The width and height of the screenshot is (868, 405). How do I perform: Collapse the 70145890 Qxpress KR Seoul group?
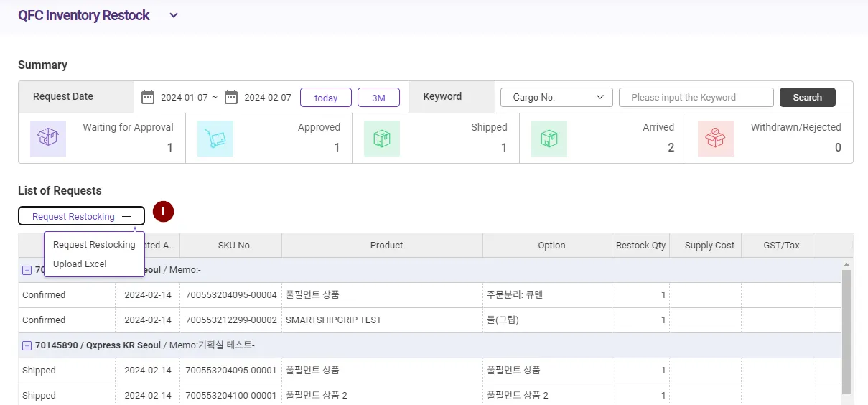(x=27, y=345)
